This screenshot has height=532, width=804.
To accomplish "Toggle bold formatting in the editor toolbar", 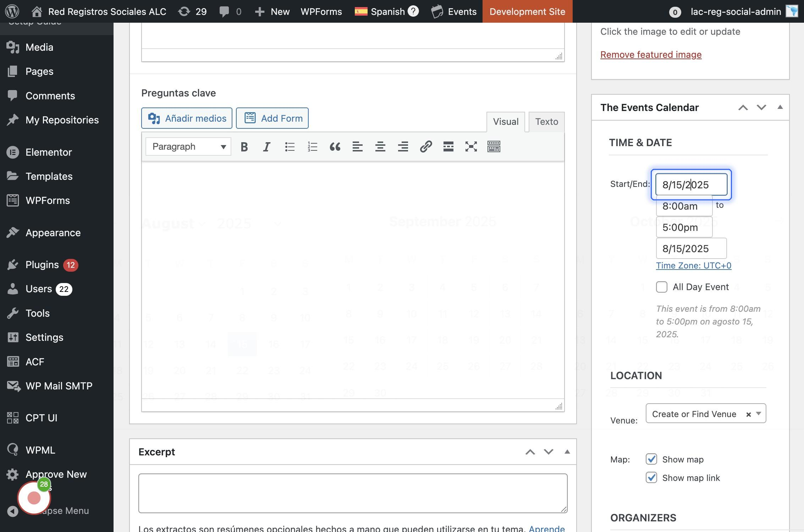I will [244, 146].
